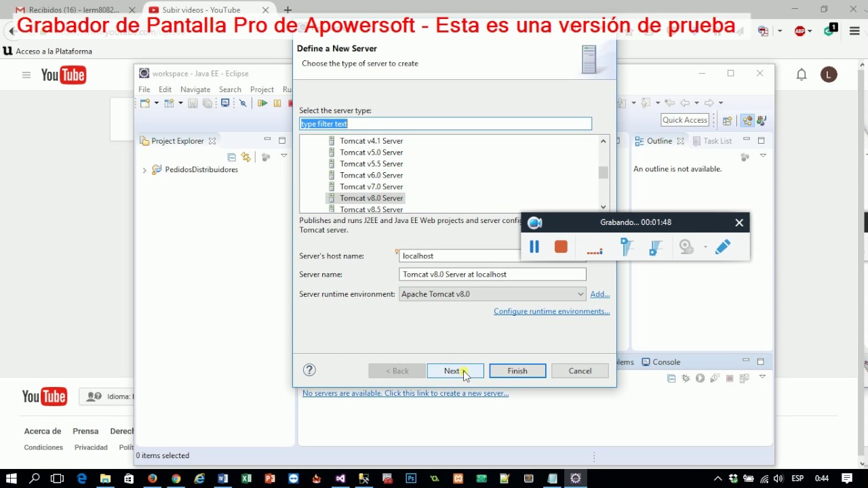Expand the PedidosDistribuidores project node
The image size is (868, 488).
(144, 170)
